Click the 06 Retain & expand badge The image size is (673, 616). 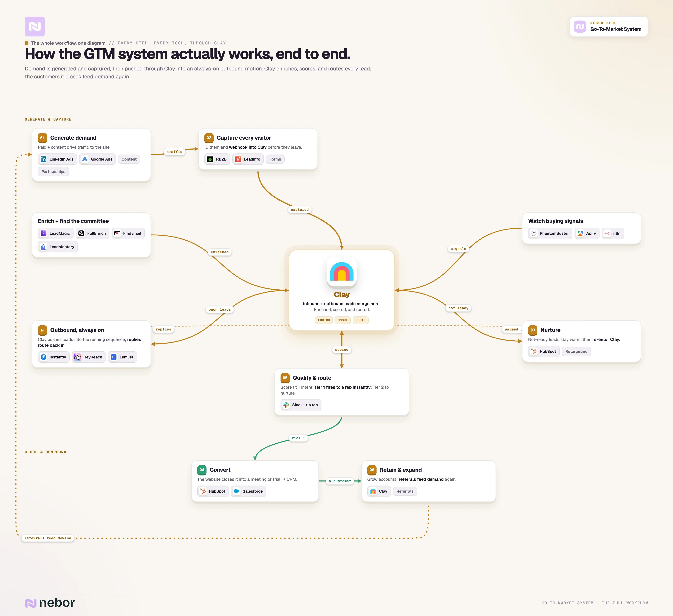point(372,470)
